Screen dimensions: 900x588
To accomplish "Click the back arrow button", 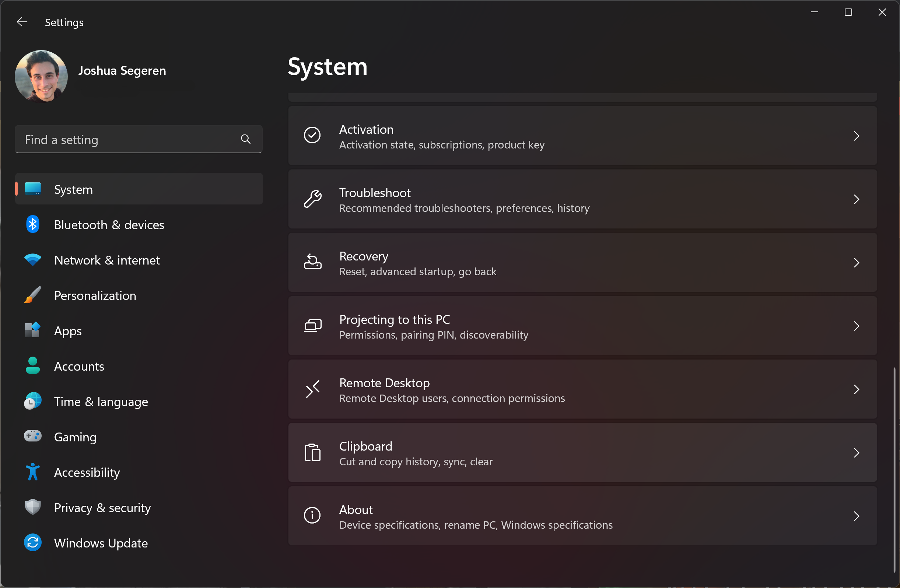I will (20, 22).
